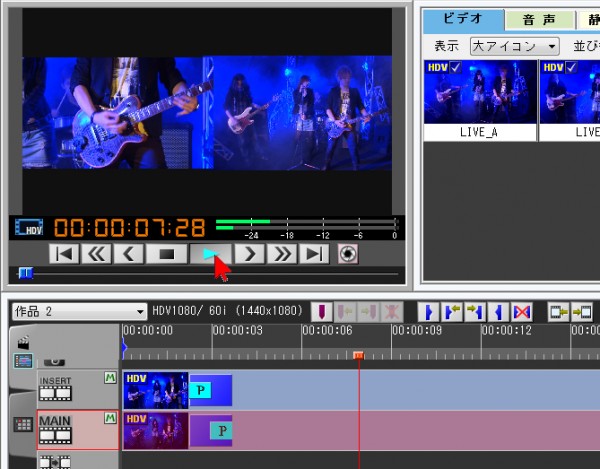The height and width of the screenshot is (469, 600).
Task: Step forward one frame
Action: tap(250, 254)
